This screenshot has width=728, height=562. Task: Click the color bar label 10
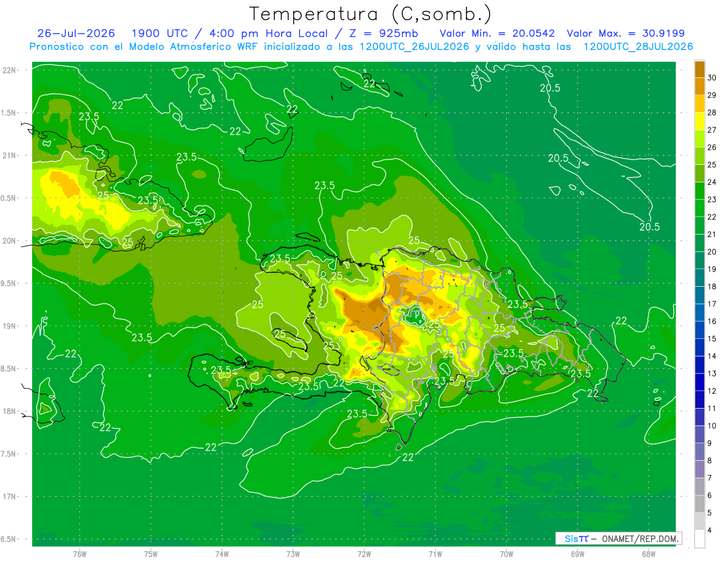pyautogui.click(x=712, y=426)
